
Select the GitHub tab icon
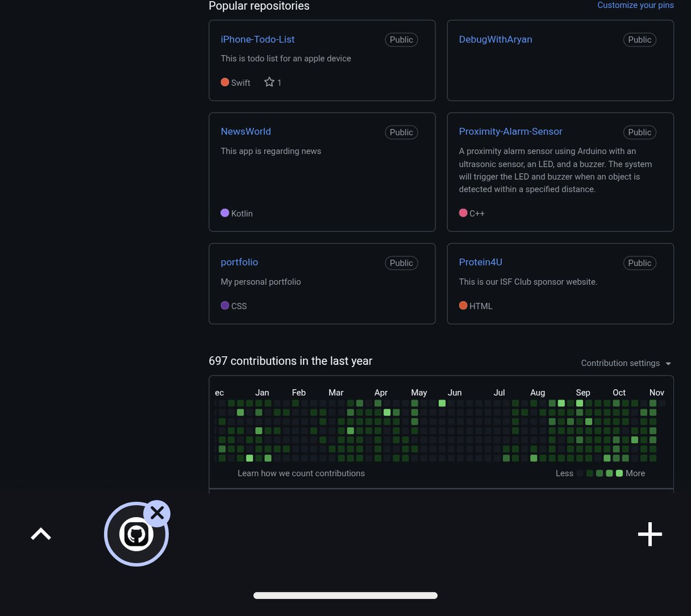point(136,534)
